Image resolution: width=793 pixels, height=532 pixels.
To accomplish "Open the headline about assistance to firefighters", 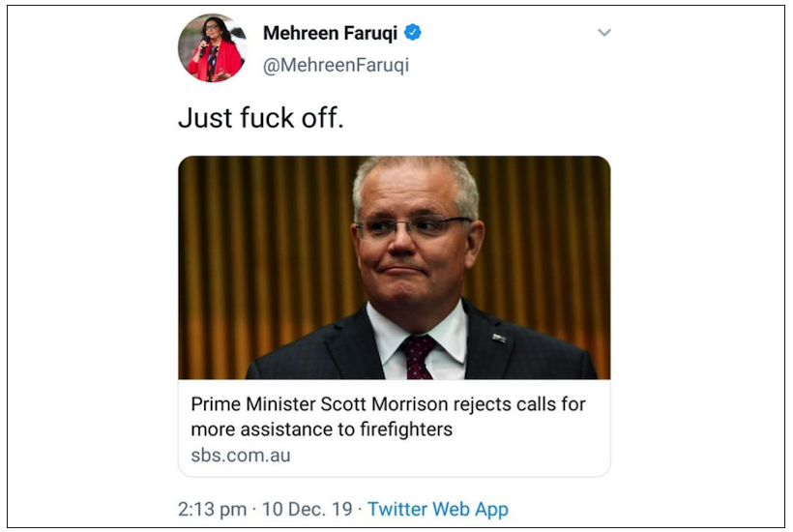I will pos(387,416).
